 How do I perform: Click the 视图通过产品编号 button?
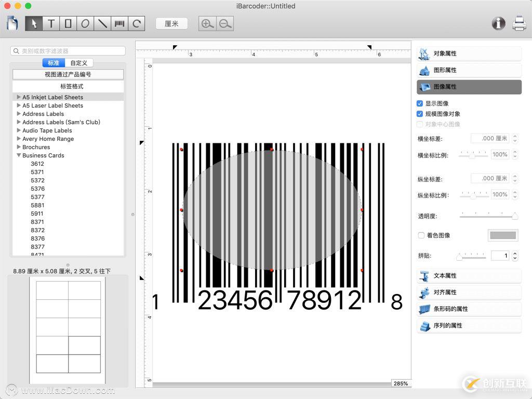pyautogui.click(x=68, y=74)
